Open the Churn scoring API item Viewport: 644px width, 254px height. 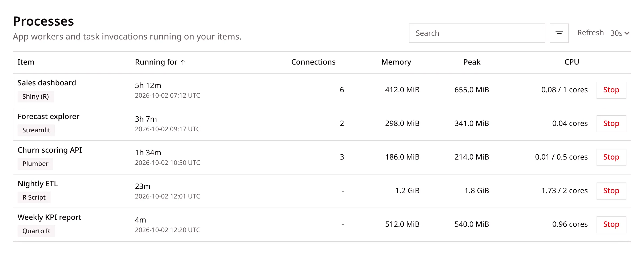click(50, 150)
